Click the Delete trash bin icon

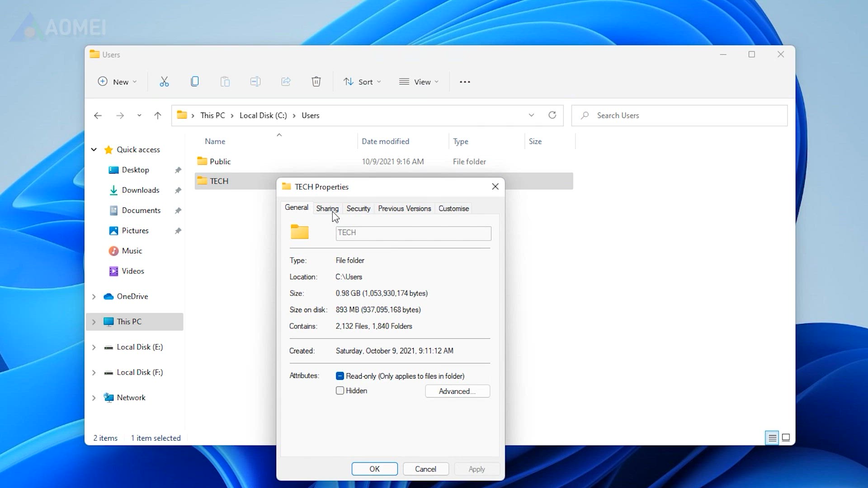(x=316, y=82)
